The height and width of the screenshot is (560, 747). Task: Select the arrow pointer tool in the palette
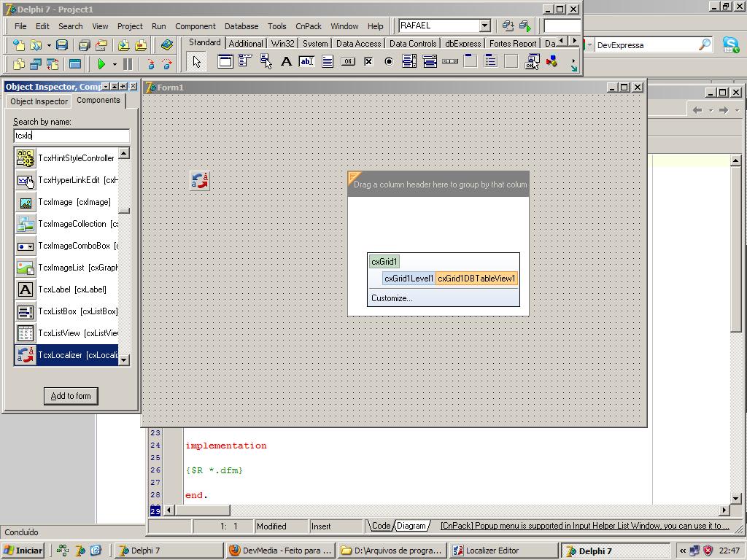(196, 62)
